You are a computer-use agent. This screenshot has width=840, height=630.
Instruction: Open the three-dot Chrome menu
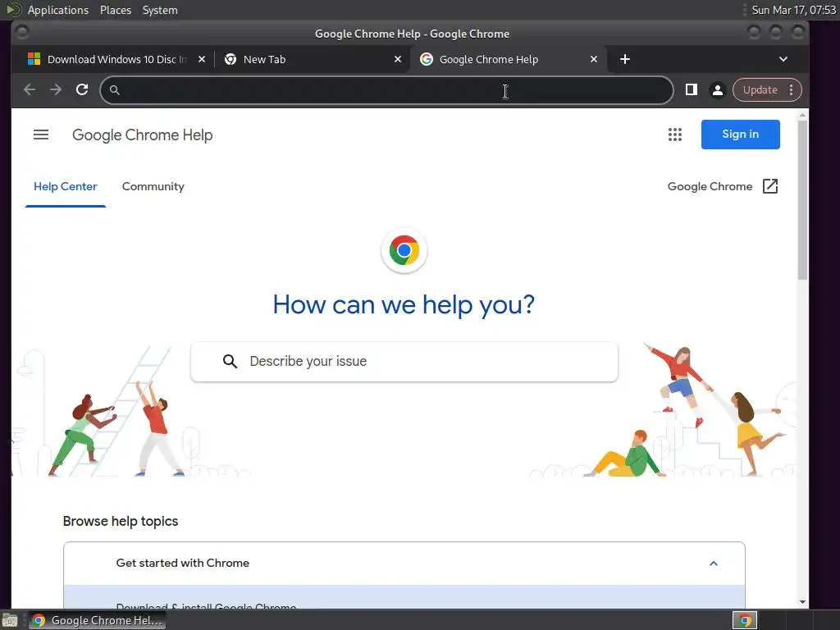[792, 90]
